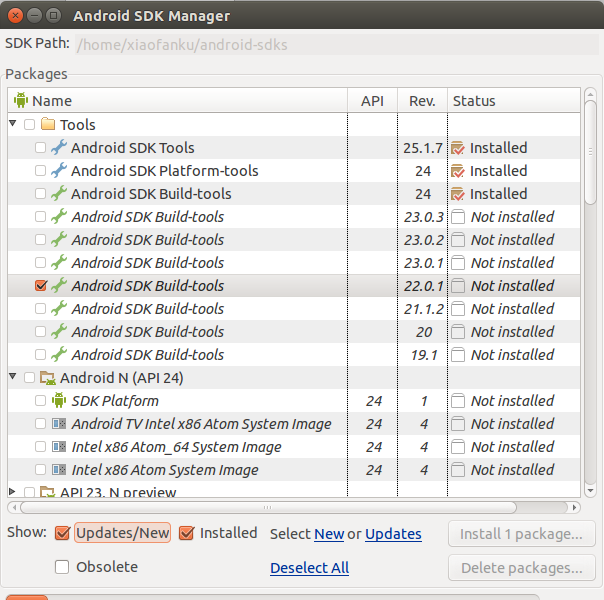Check the SDK Platform API 24 checkbox
604x600 pixels.
[x=40, y=401]
